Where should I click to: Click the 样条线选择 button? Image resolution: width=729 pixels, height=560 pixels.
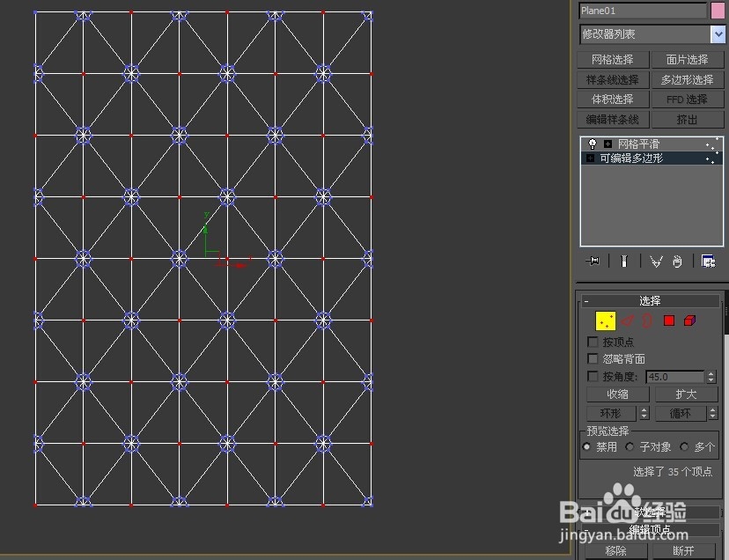pos(612,79)
